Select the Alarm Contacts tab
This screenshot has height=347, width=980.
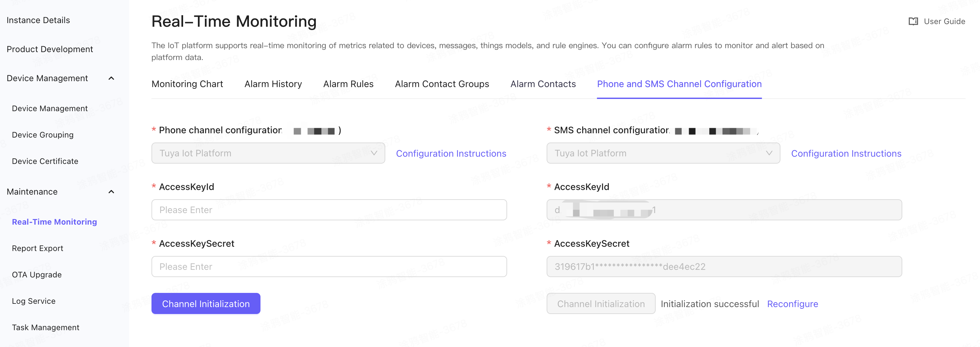(x=543, y=84)
